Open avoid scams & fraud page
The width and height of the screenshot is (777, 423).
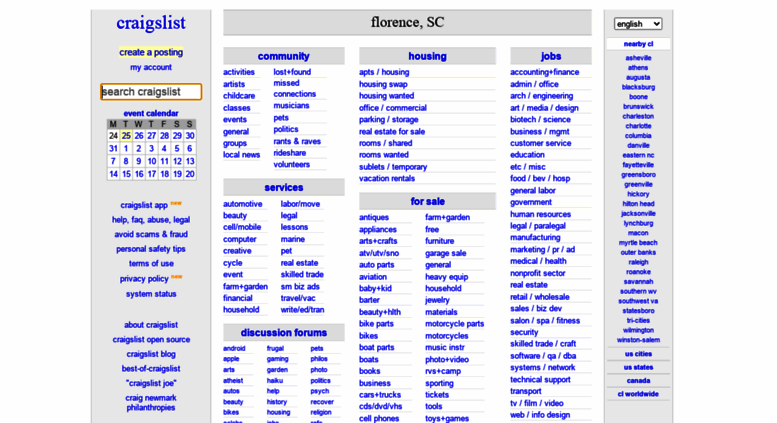(151, 234)
